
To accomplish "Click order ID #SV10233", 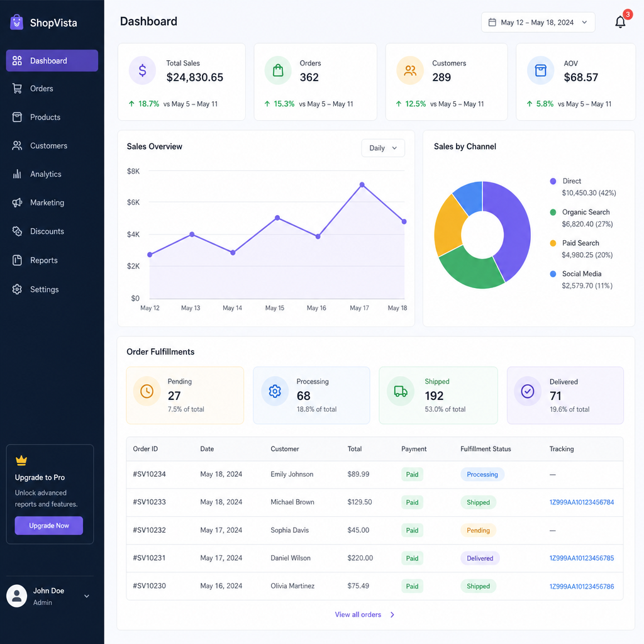I will (x=149, y=502).
